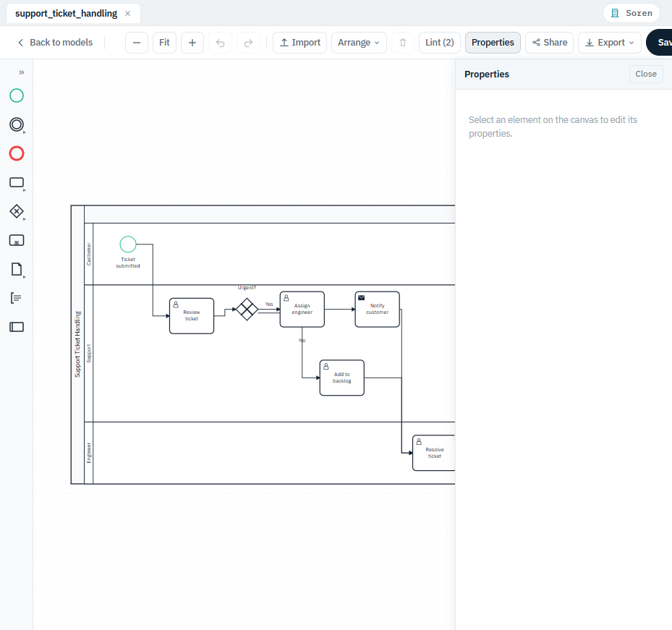Viewport: 672px width, 630px height.
Task: Select the support_ticket_handling tab
Action: point(66,13)
